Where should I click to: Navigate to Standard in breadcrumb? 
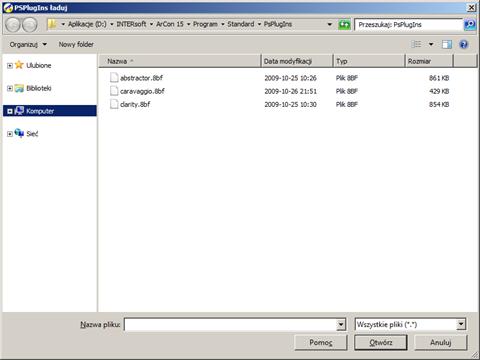coord(241,24)
